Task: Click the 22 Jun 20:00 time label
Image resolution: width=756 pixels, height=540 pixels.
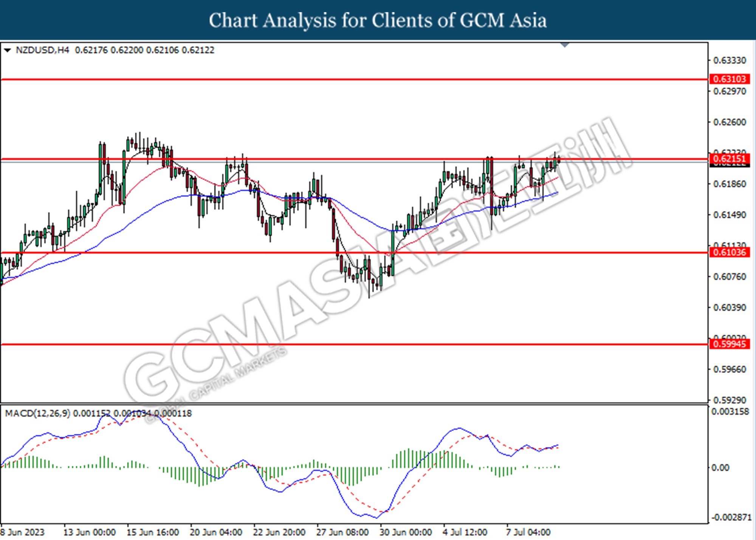Action: (x=279, y=532)
